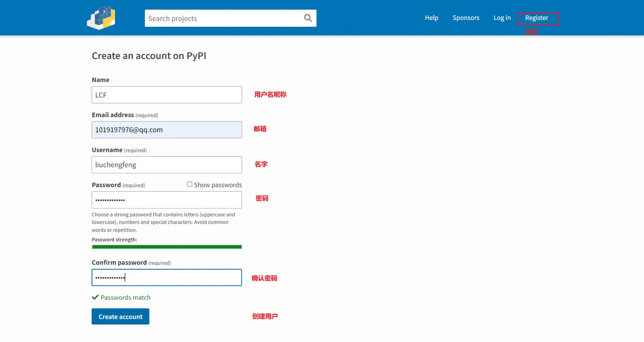The width and height of the screenshot is (644, 342).
Task: Open the Help menu link
Action: click(431, 17)
